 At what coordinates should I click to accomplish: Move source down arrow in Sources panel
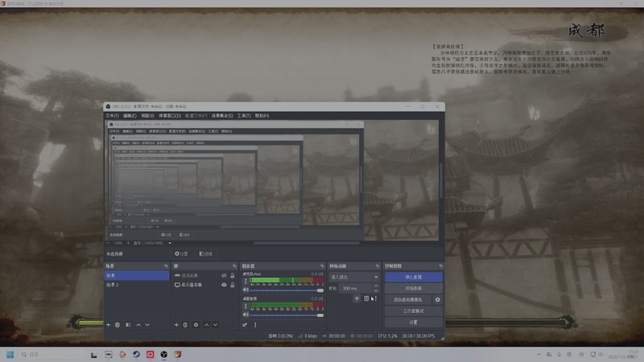(x=215, y=325)
